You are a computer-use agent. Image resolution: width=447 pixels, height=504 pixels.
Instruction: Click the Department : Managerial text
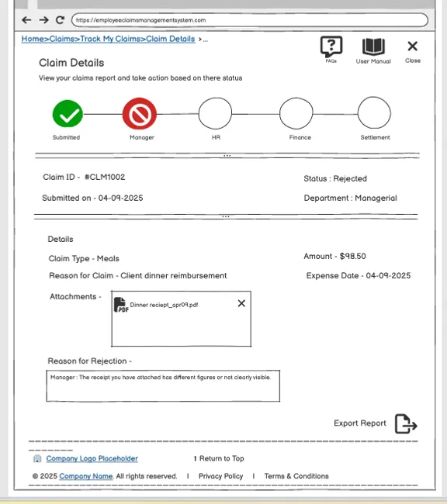pyautogui.click(x=351, y=198)
